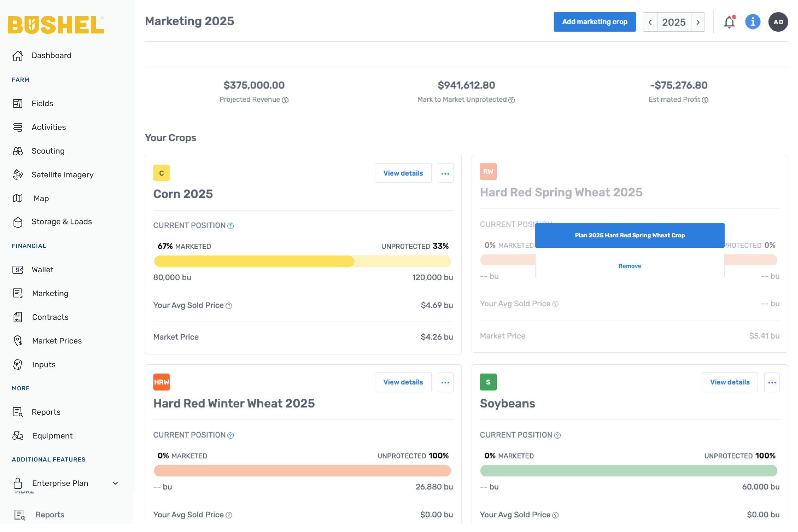Click Estimated Profit help question icon

705,100
